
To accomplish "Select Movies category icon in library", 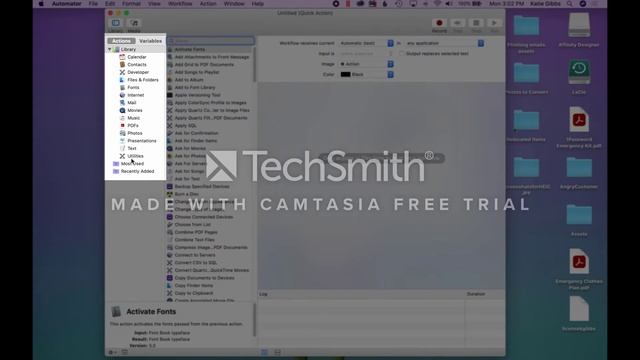I will click(x=122, y=110).
